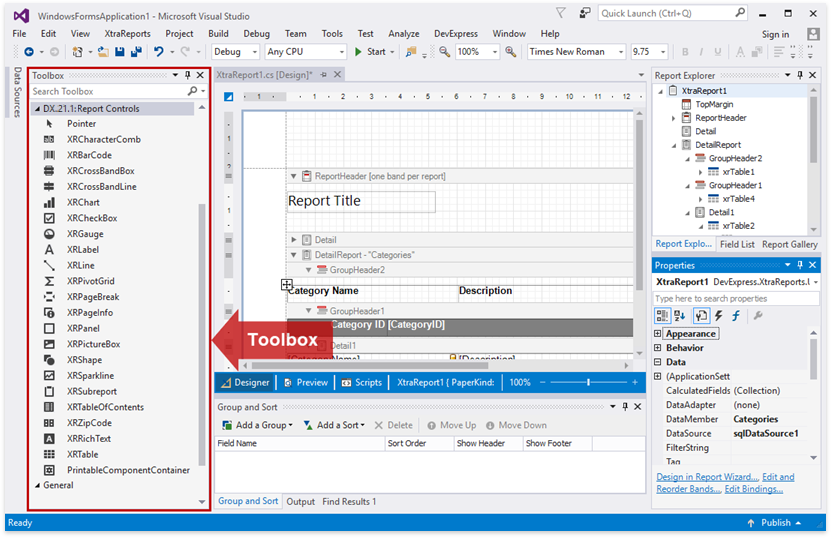Collapse the Data property category

(x=658, y=363)
